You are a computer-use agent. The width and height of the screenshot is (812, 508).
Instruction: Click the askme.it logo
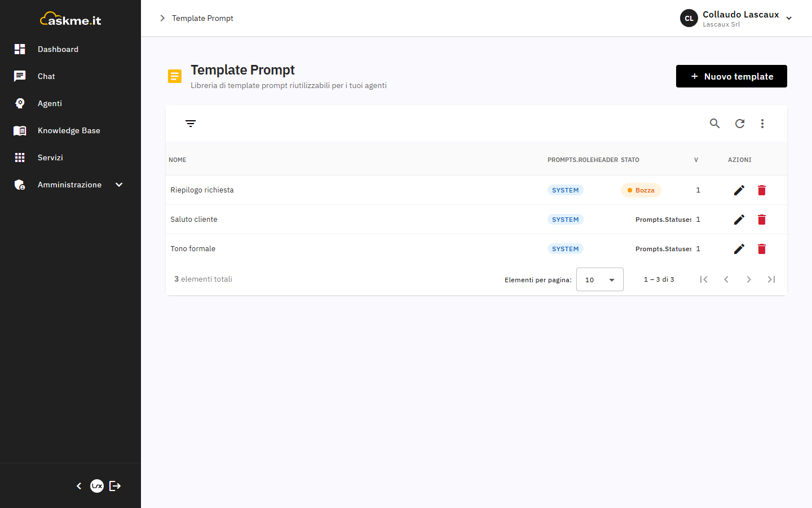click(x=70, y=19)
